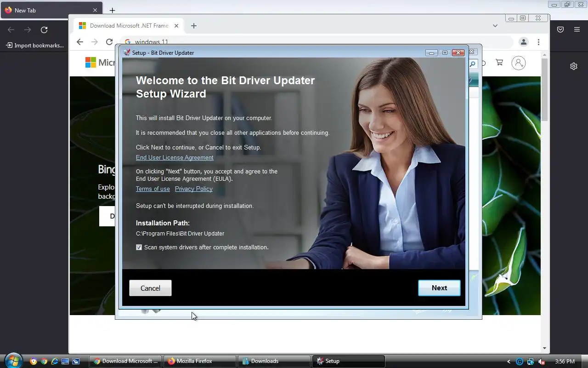Click Show Desktop quick launch icon
Viewport: 588px width, 368px height.
pos(65,362)
